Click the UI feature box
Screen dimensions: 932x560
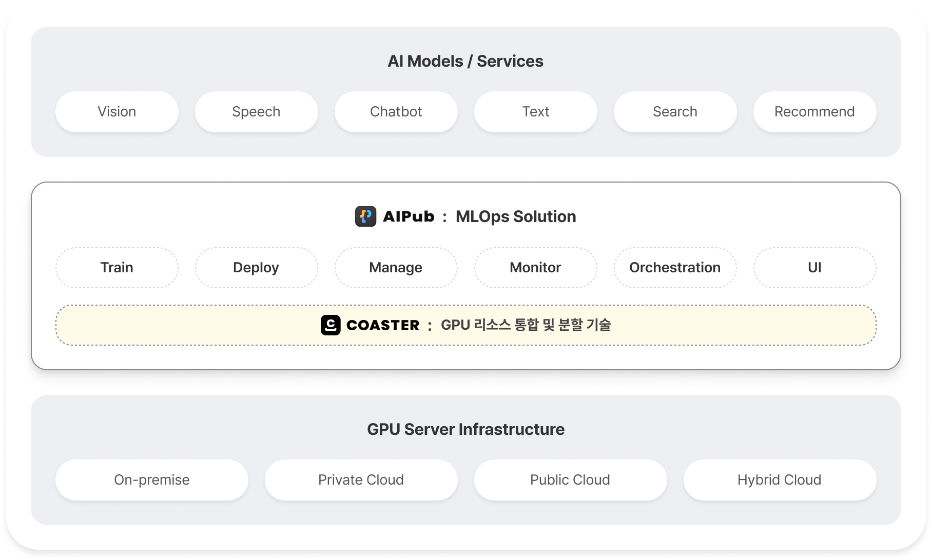point(815,268)
